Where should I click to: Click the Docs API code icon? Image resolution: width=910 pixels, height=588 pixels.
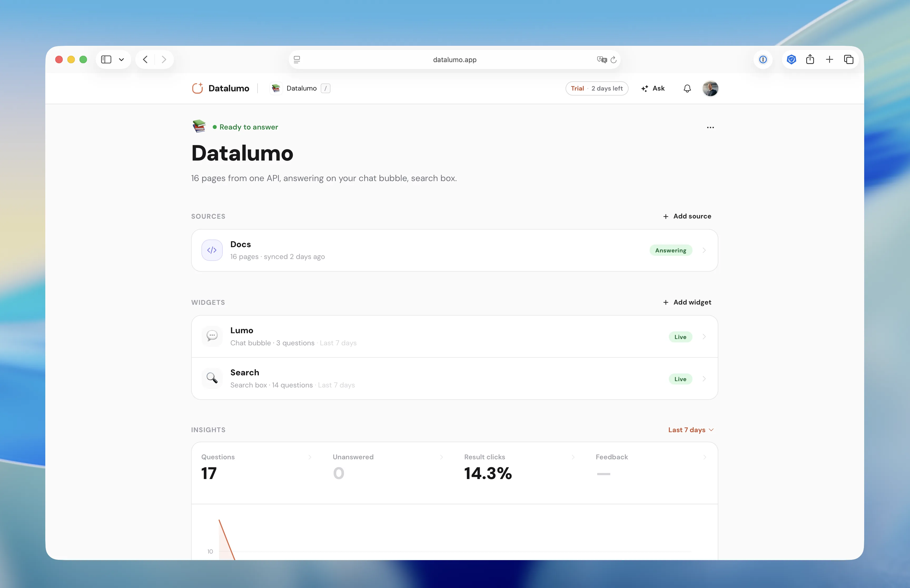[x=212, y=250]
